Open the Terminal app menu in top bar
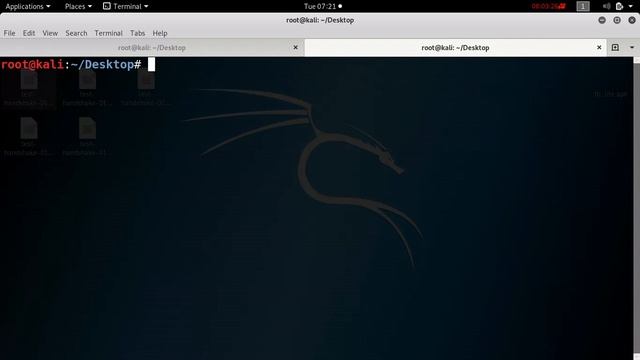Viewport: 640px width, 360px height. pos(126,6)
